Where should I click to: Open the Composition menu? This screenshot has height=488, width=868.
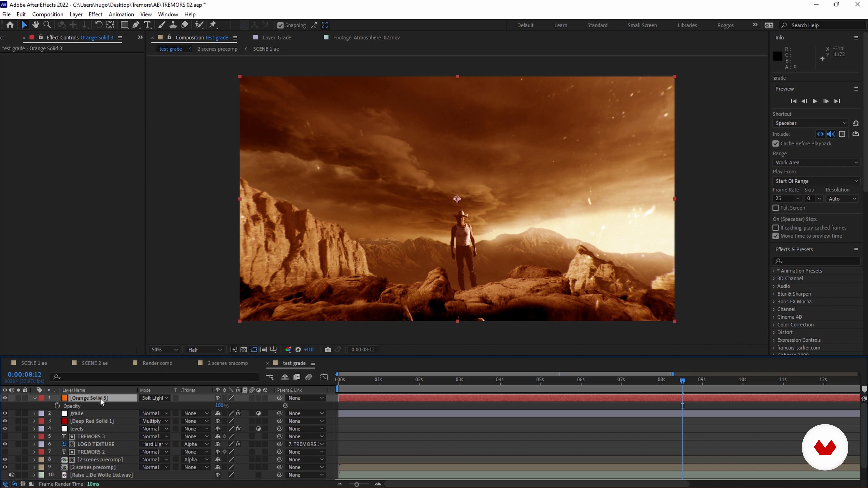[x=48, y=14]
